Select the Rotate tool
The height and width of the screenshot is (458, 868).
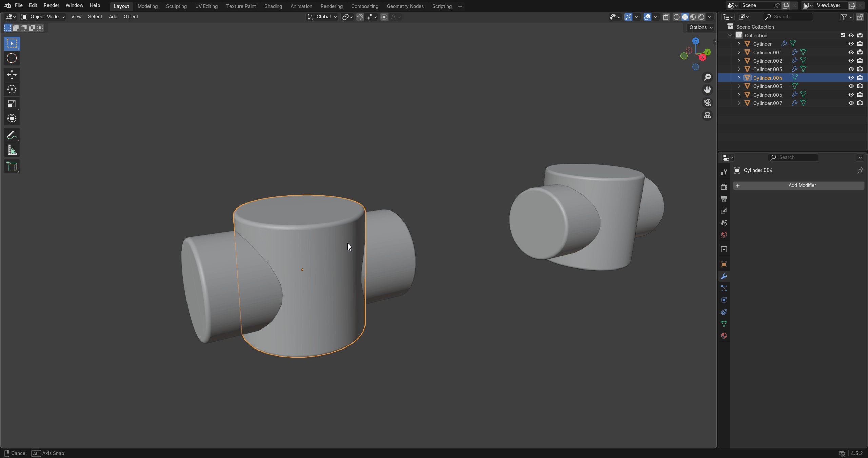[x=12, y=89]
